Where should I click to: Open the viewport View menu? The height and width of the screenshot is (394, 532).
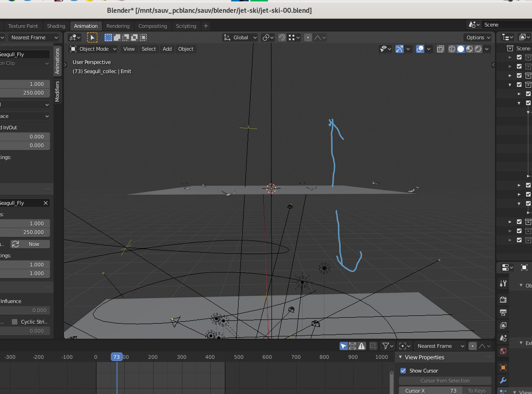(129, 49)
